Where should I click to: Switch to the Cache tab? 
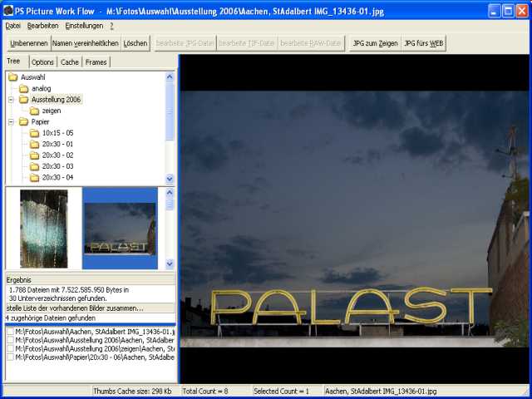70,62
